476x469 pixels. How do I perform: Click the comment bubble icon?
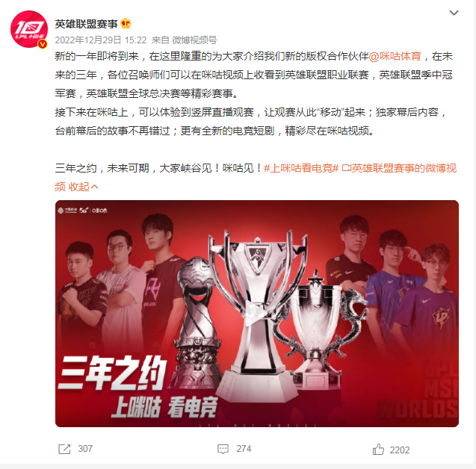pyautogui.click(x=223, y=449)
